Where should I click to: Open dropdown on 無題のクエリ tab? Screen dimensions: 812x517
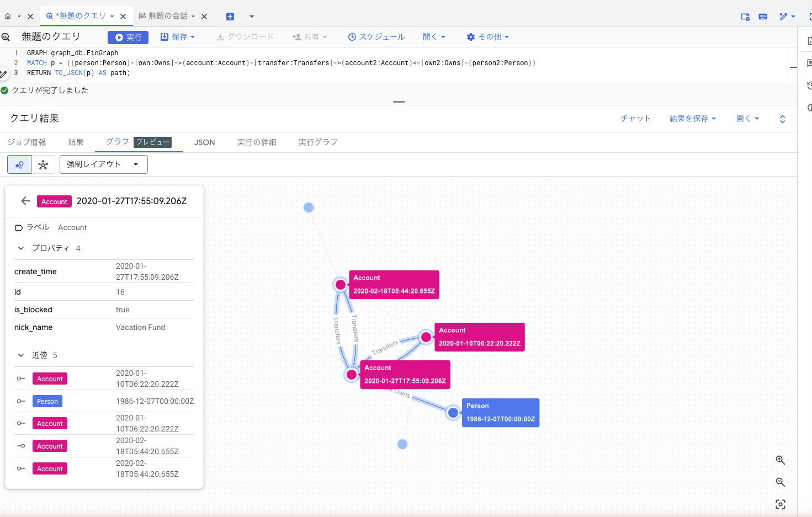pos(112,17)
